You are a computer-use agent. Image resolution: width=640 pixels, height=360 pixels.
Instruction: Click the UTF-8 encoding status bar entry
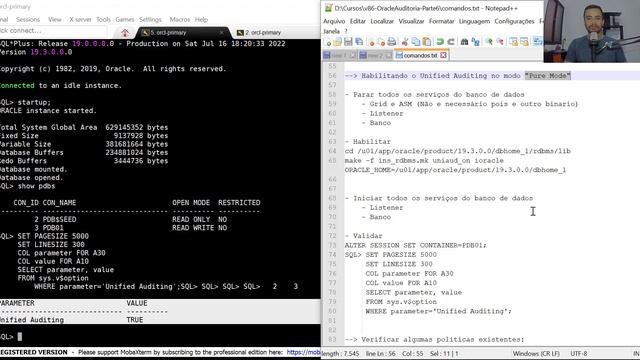[578, 353]
